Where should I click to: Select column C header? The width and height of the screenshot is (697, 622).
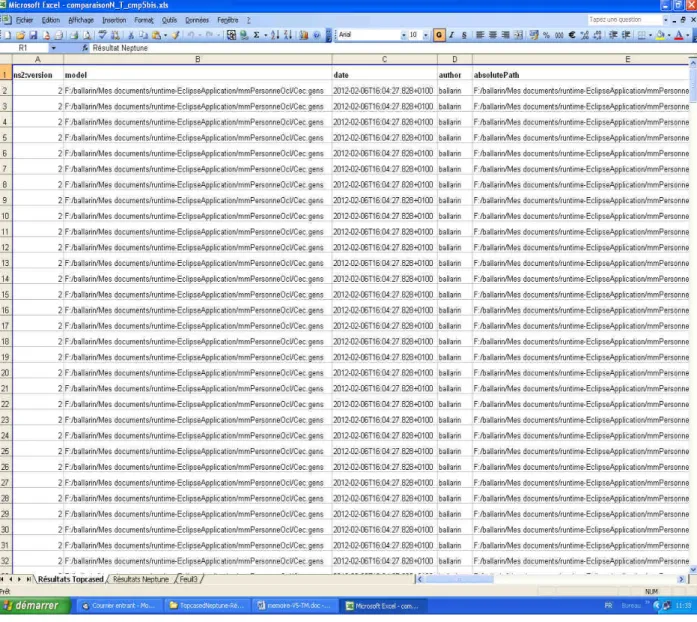(x=385, y=59)
